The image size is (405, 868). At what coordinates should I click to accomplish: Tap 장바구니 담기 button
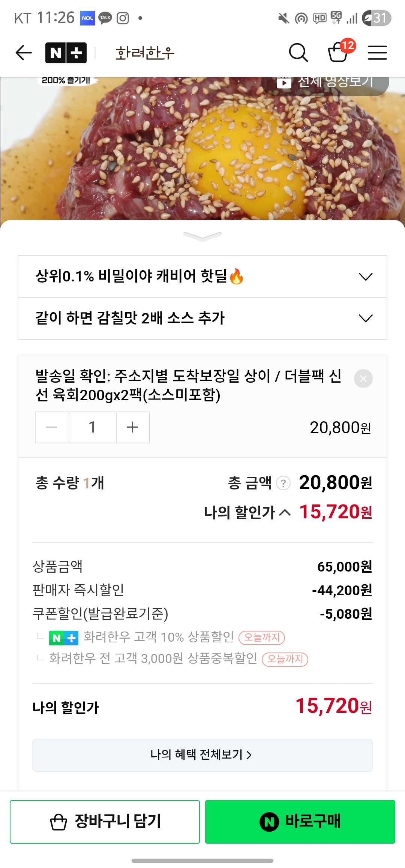tap(105, 822)
